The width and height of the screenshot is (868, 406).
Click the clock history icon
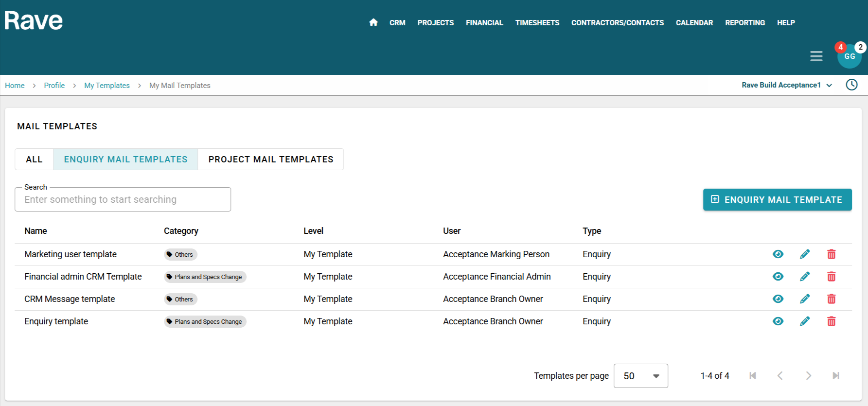851,85
